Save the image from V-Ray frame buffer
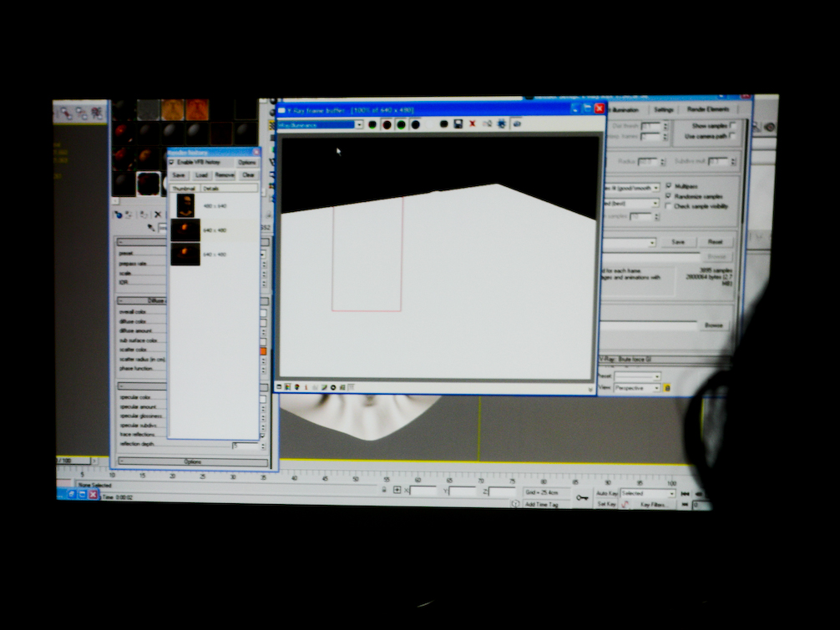 pos(458,124)
